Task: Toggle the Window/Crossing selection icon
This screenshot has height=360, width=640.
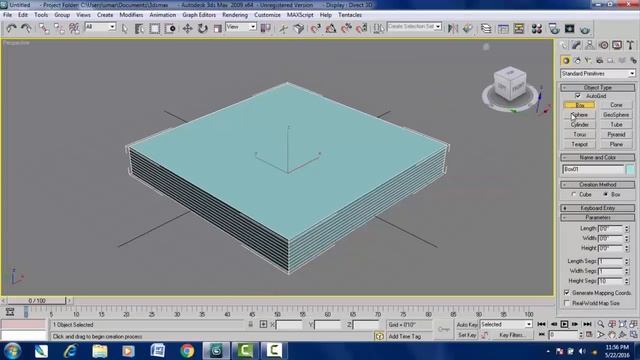Action: [170, 28]
